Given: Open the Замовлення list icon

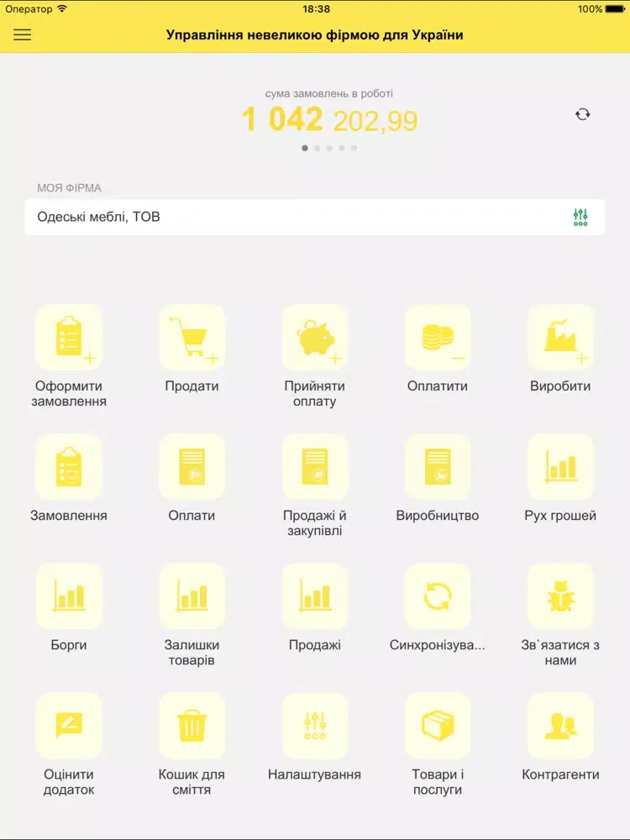Looking at the screenshot, I should click(x=69, y=466).
